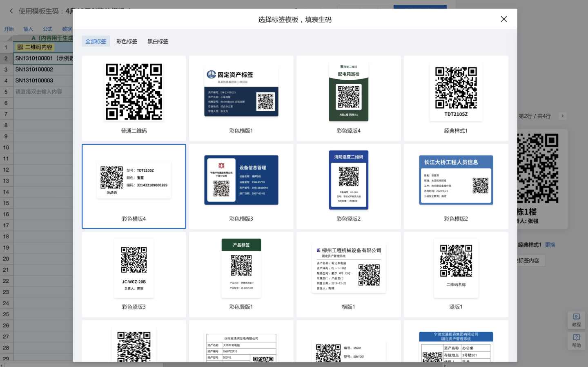Viewport: 588px width, 367px height.
Task: Open the 教程 tutorial icon
Action: pos(576,320)
